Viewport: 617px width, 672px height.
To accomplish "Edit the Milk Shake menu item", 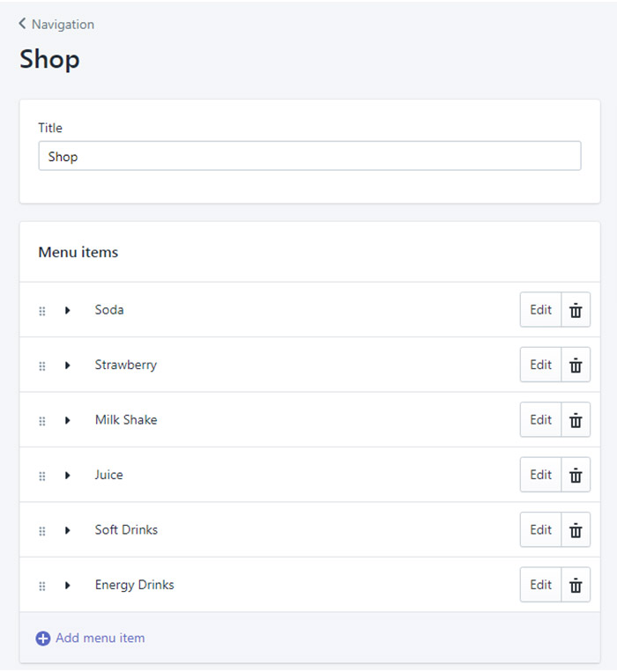I will pyautogui.click(x=540, y=420).
